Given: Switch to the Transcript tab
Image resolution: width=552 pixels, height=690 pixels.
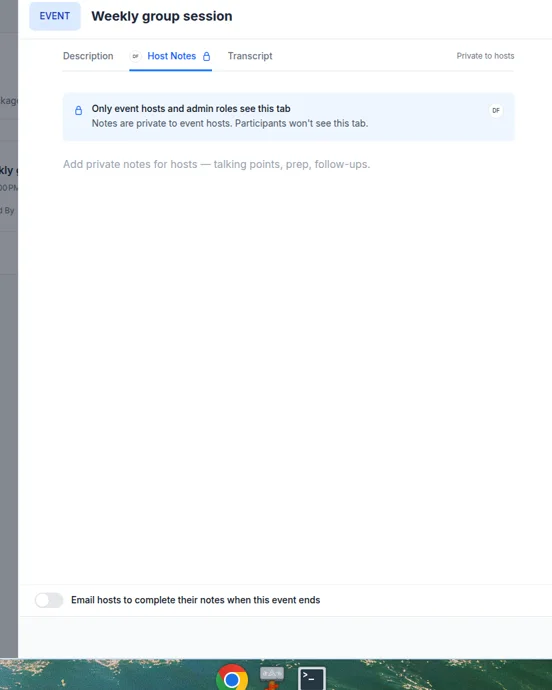Looking at the screenshot, I should [x=250, y=56].
